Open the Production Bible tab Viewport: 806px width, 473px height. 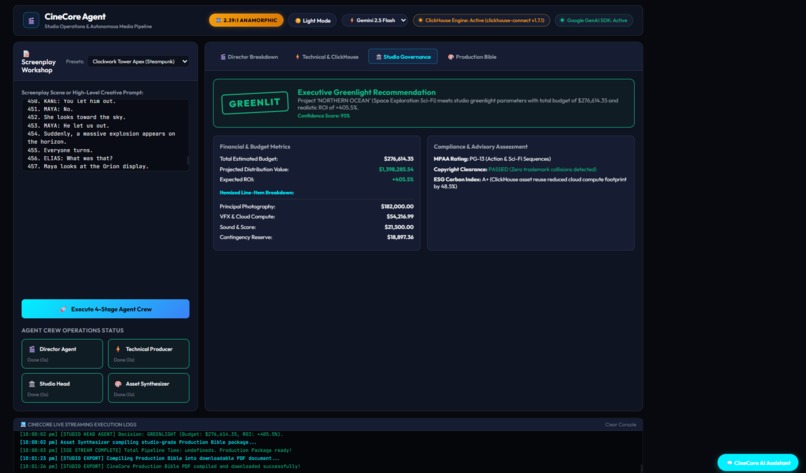[x=472, y=57]
